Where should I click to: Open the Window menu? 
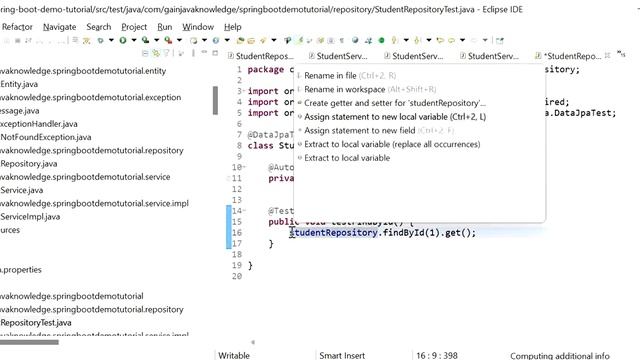[198, 27]
